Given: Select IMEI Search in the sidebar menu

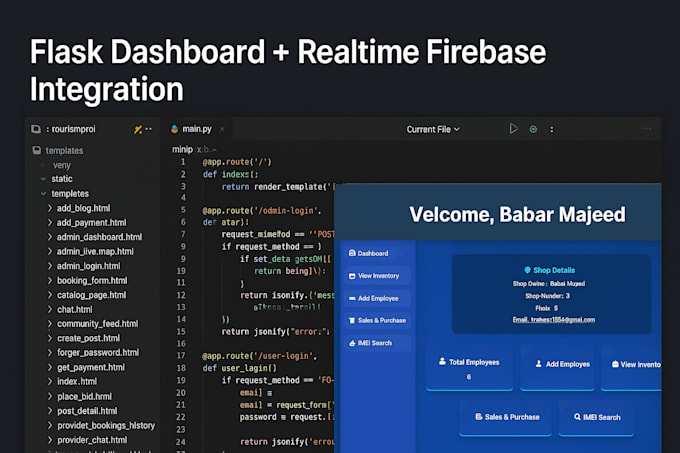Looking at the screenshot, I should coord(377,343).
